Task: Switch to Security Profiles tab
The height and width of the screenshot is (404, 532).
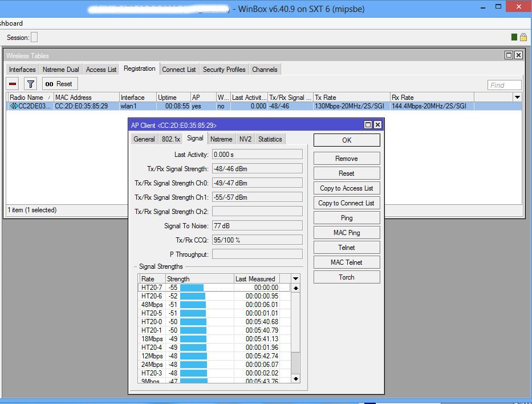Action: (x=224, y=70)
